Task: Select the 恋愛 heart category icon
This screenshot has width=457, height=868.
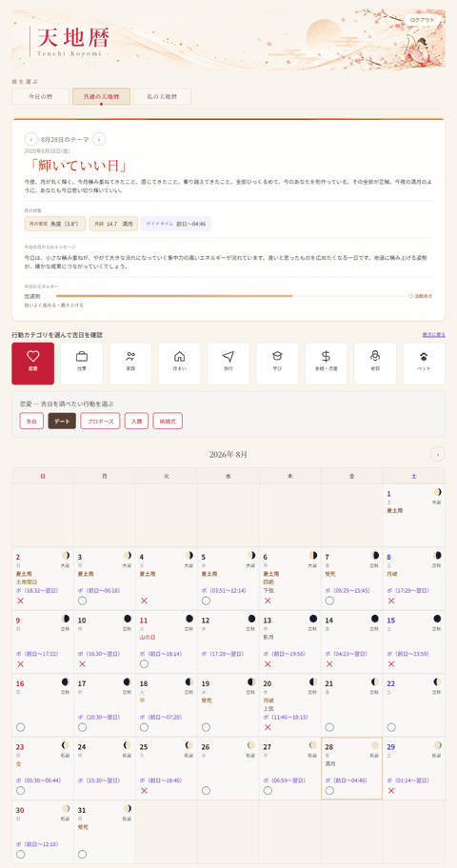Action: [x=32, y=364]
